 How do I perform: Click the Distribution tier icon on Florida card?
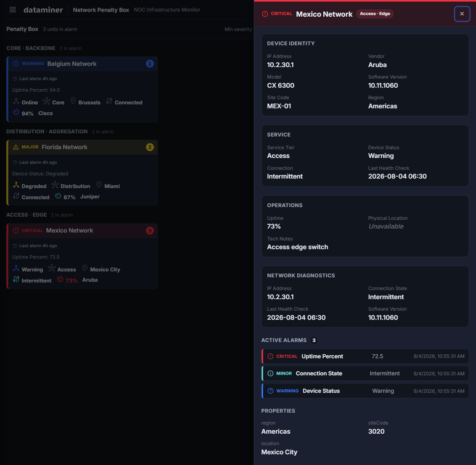[x=55, y=185]
